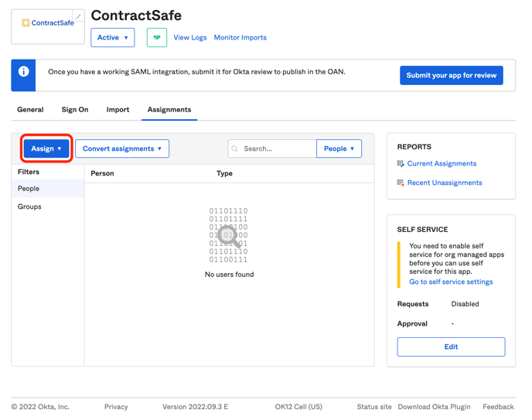Click the ContractSafe app logo
Screen dimensions: 532x420
point(48,23)
